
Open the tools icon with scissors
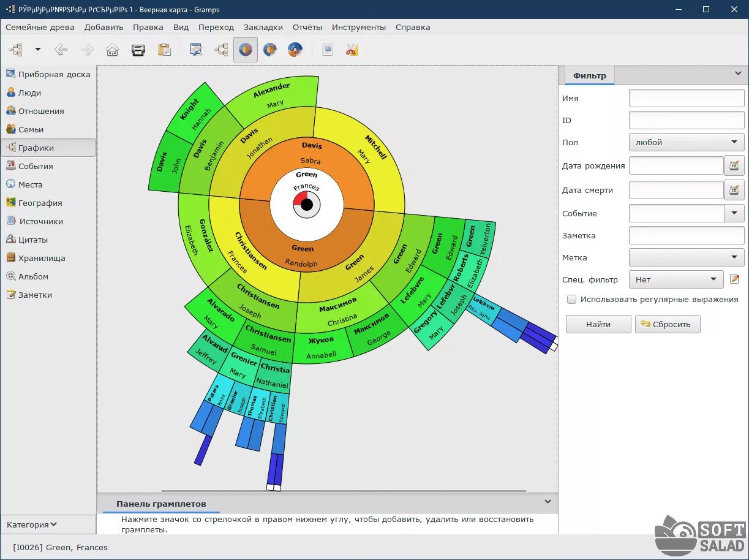point(352,50)
